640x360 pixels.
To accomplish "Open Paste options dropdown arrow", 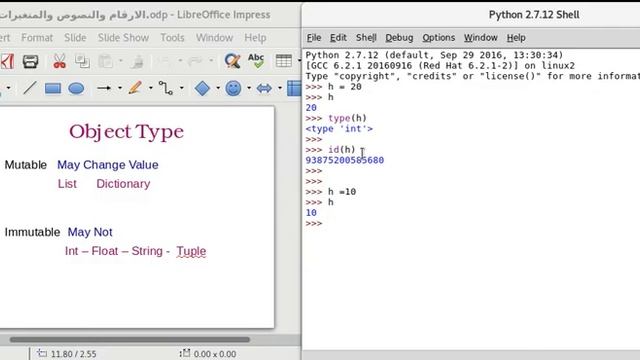I will tap(121, 61).
